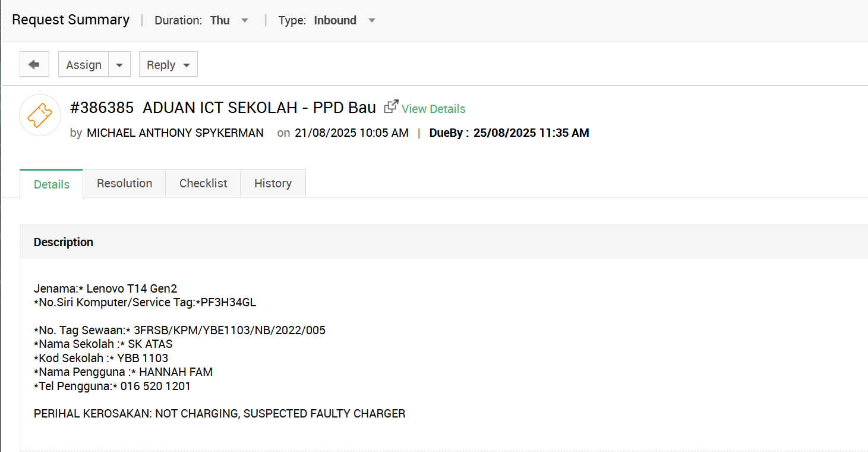The image size is (868, 452).
Task: Open the View Details link
Action: click(433, 109)
